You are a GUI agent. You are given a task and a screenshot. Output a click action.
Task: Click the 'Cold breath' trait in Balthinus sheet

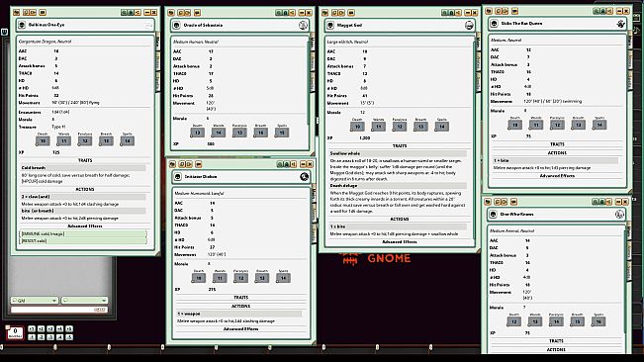pos(83,168)
